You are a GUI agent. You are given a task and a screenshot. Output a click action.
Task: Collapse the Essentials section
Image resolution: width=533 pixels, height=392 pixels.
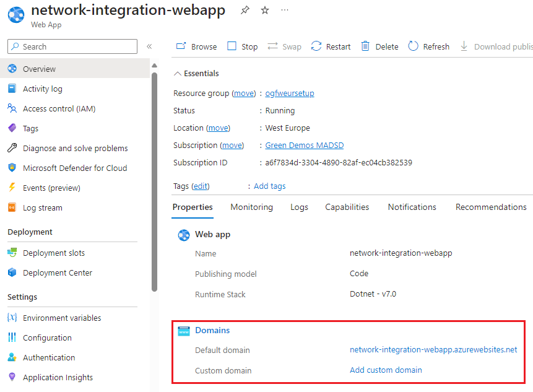pos(176,73)
